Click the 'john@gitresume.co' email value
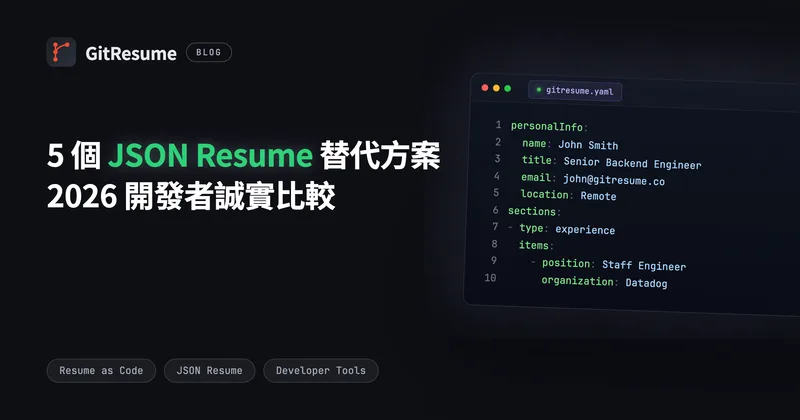The image size is (800, 420). pos(614,180)
